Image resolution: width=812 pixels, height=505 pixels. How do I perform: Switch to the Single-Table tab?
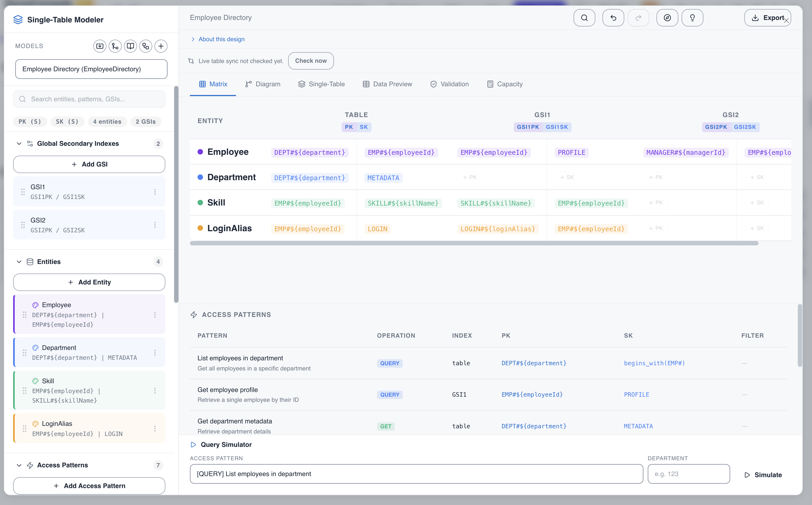click(x=321, y=84)
